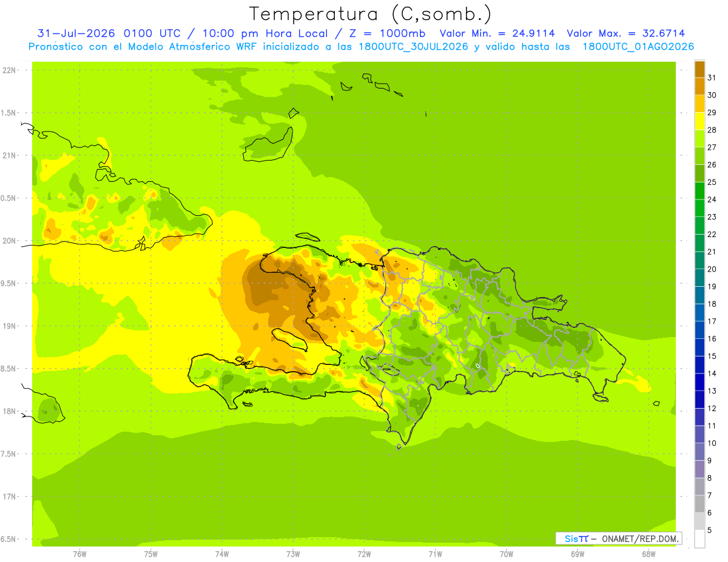Screen dimensions: 728x562
Task: Click the 72W longitude label
Action: [x=364, y=554]
